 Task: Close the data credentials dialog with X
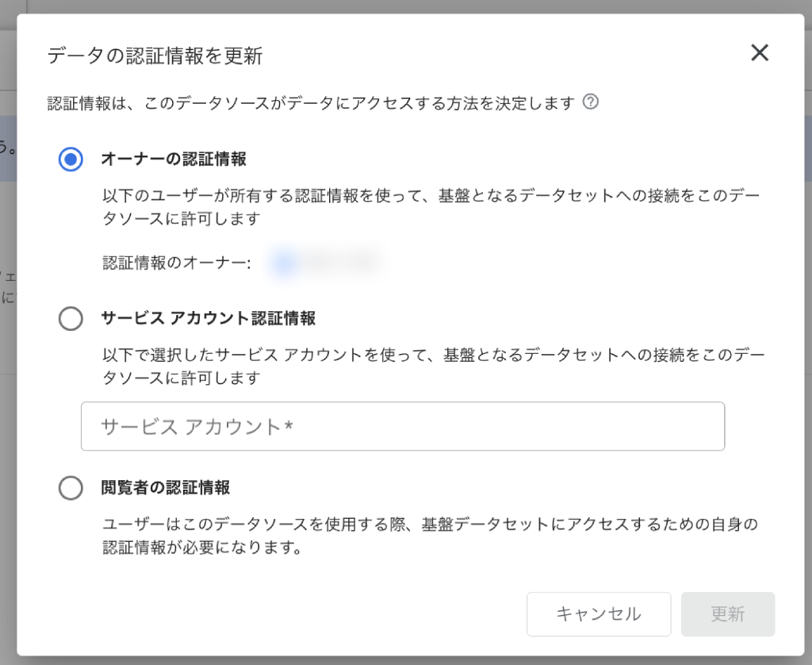pos(759,52)
